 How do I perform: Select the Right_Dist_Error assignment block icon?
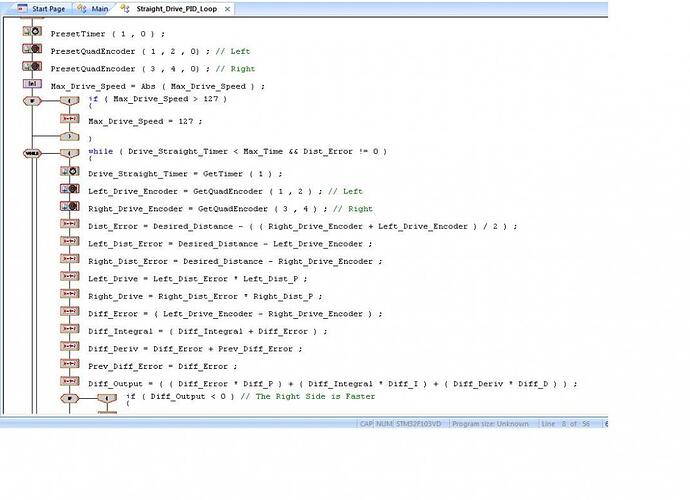[70, 259]
